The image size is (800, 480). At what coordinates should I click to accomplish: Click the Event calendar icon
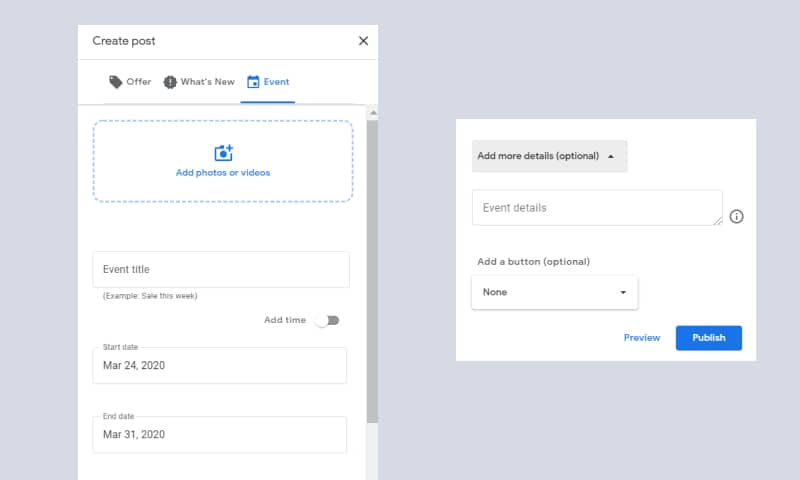253,82
